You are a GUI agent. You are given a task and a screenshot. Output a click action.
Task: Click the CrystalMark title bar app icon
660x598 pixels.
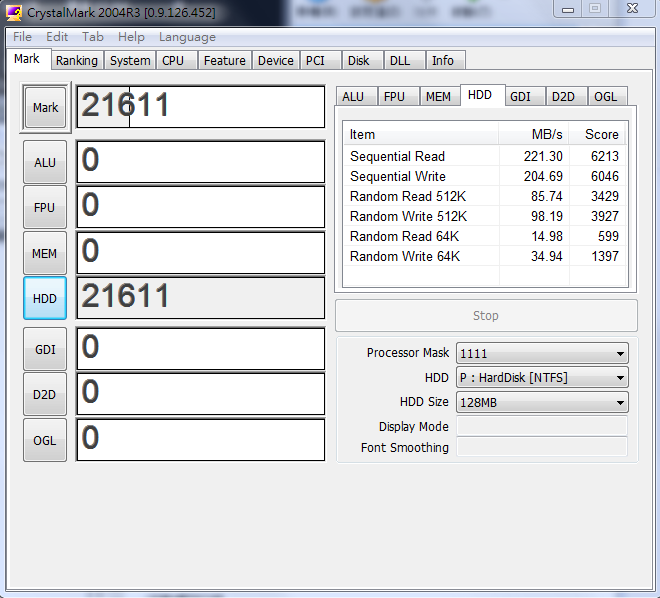pos(13,13)
